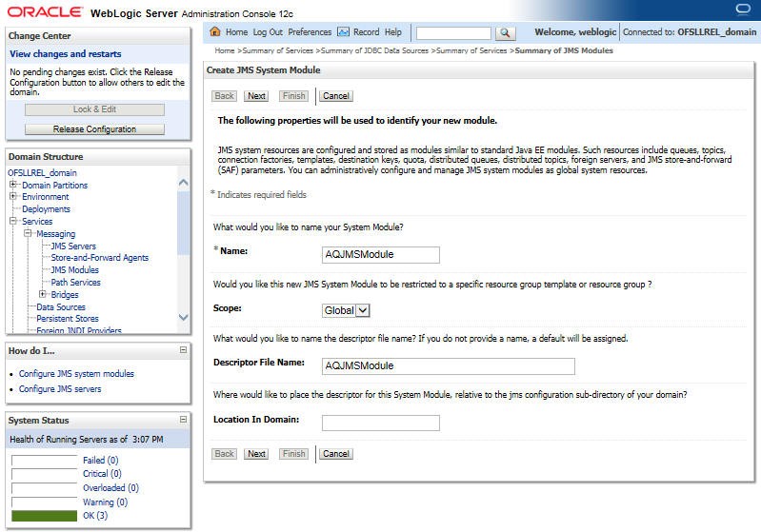Expand the Environment tree node
Viewport: 761px width, 532px height.
13,196
